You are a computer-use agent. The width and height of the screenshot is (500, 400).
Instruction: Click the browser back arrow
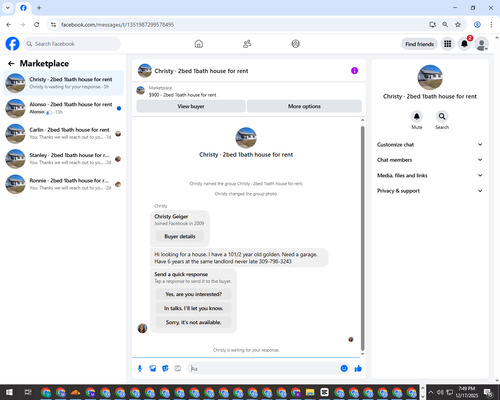tap(9, 25)
